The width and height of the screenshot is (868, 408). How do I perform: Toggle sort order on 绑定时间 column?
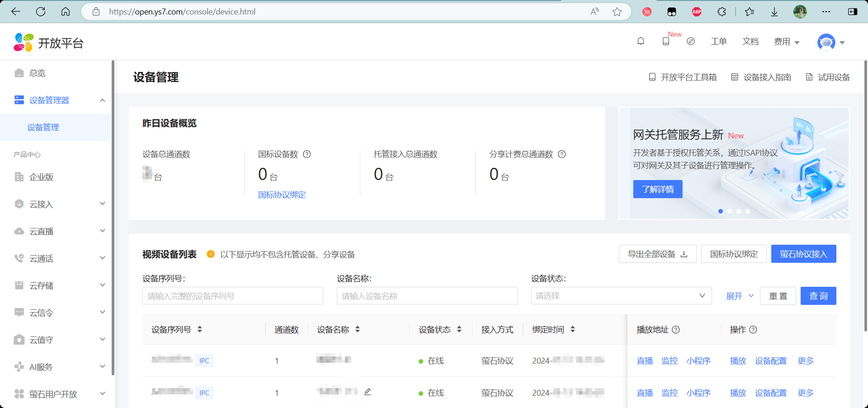[572, 329]
